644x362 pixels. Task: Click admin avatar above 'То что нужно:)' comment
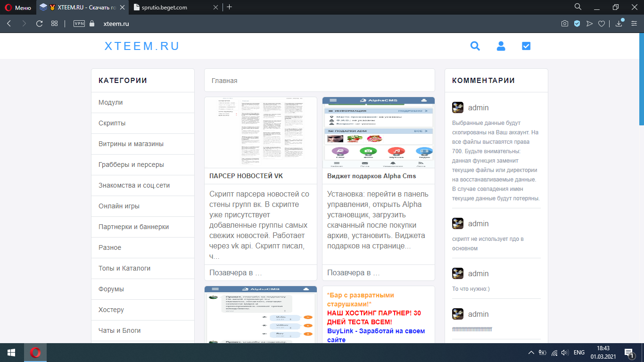pyautogui.click(x=458, y=273)
